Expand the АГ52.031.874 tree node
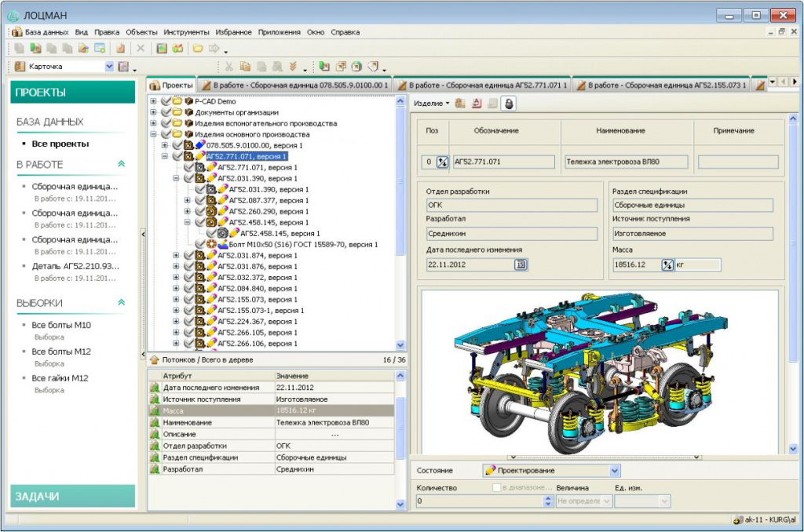The image size is (804, 532). [x=176, y=256]
